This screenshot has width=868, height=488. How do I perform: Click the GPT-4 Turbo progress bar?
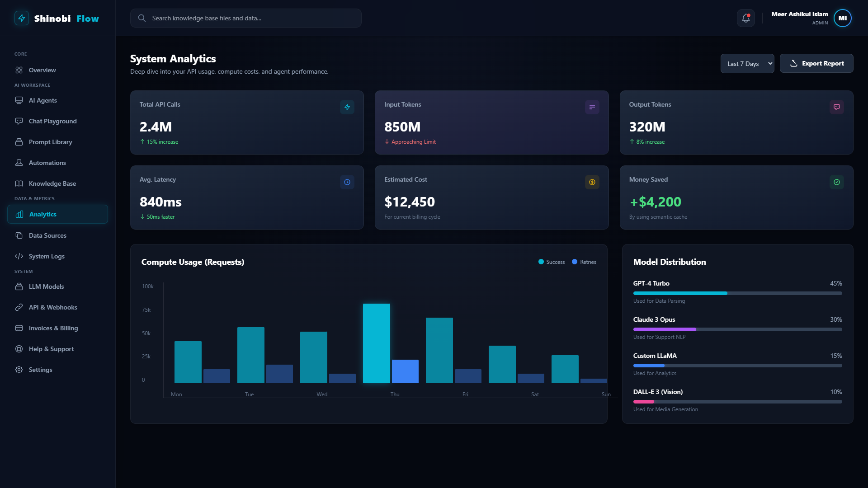[x=737, y=293]
